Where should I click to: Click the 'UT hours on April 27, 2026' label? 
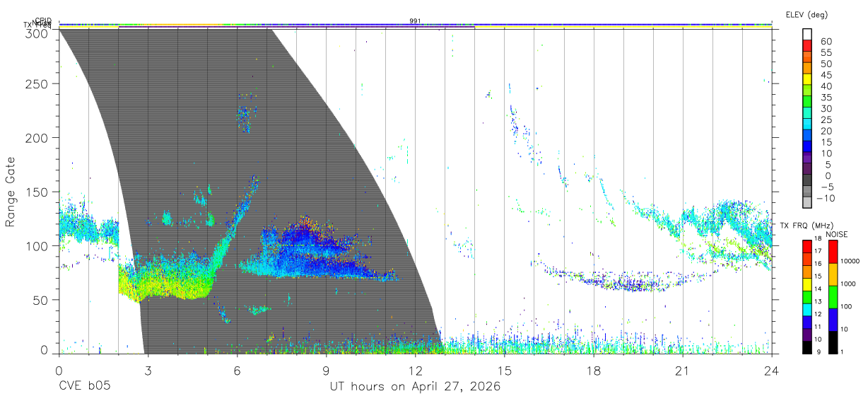415,387
